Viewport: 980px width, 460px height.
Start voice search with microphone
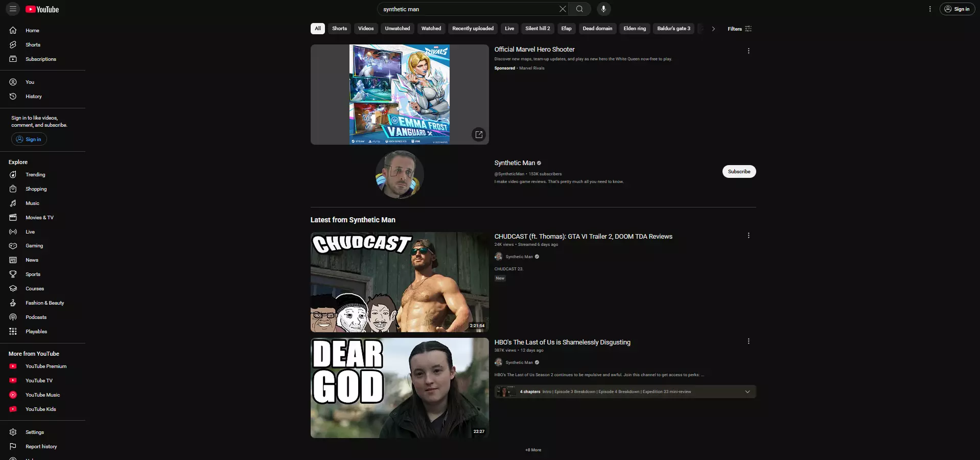603,9
